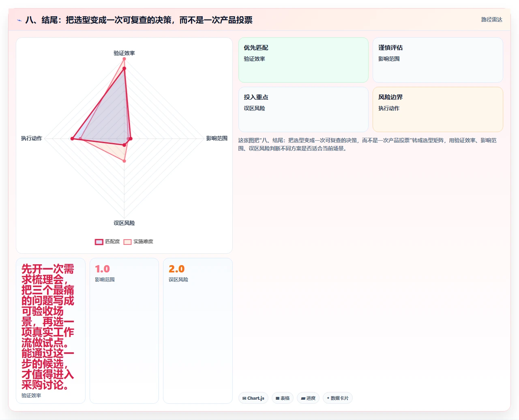Open the 投入重点 card
Viewport: 519px width, 420px height.
303,109
